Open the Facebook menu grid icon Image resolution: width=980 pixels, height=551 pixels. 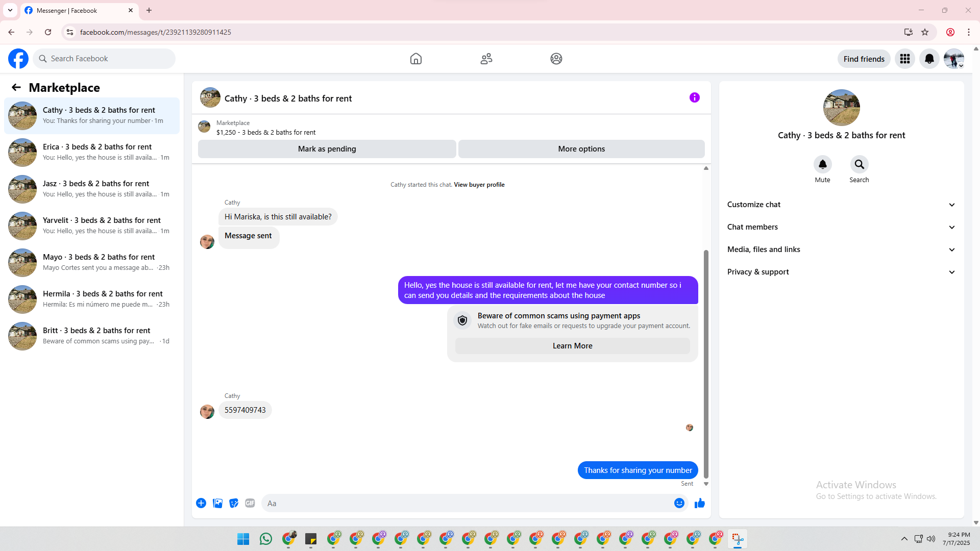[905, 59]
